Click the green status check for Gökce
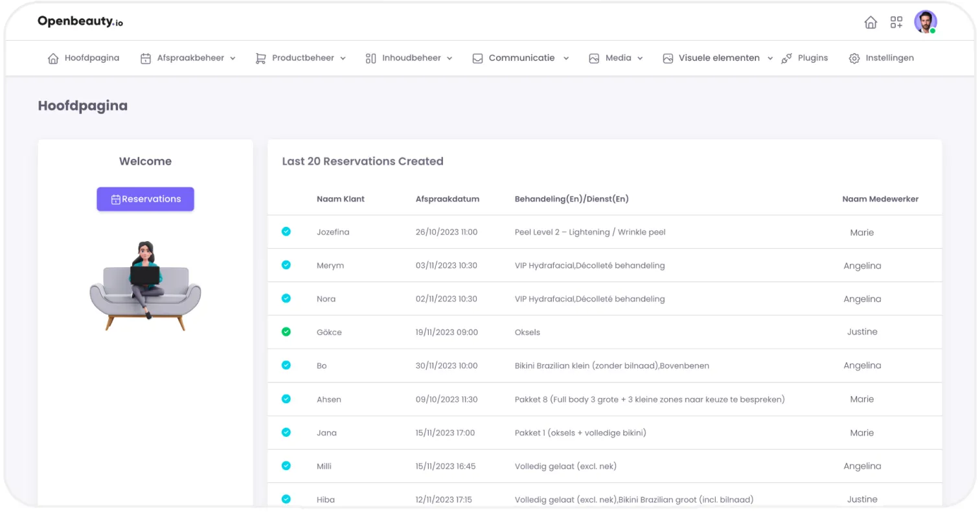This screenshot has width=980, height=514. (x=286, y=332)
